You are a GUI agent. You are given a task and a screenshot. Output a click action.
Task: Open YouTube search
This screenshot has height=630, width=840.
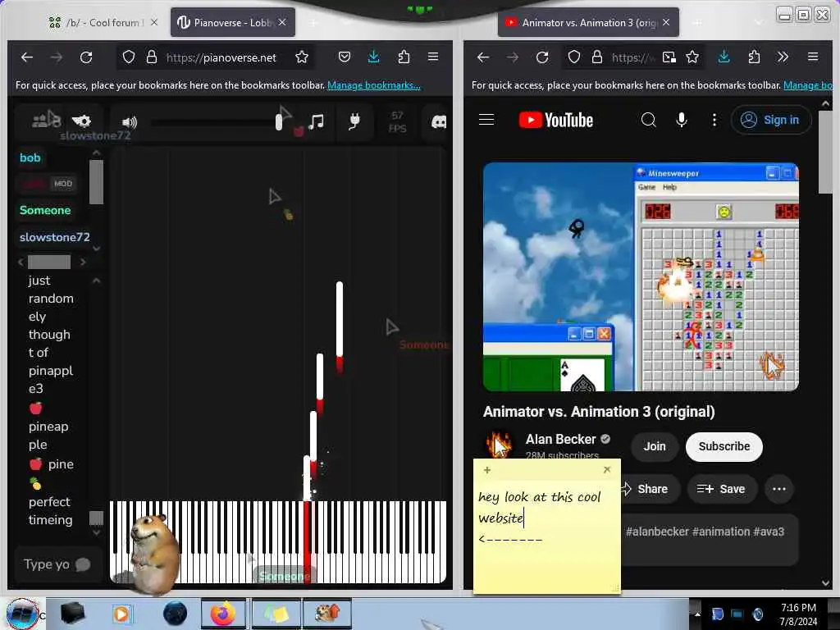(648, 120)
